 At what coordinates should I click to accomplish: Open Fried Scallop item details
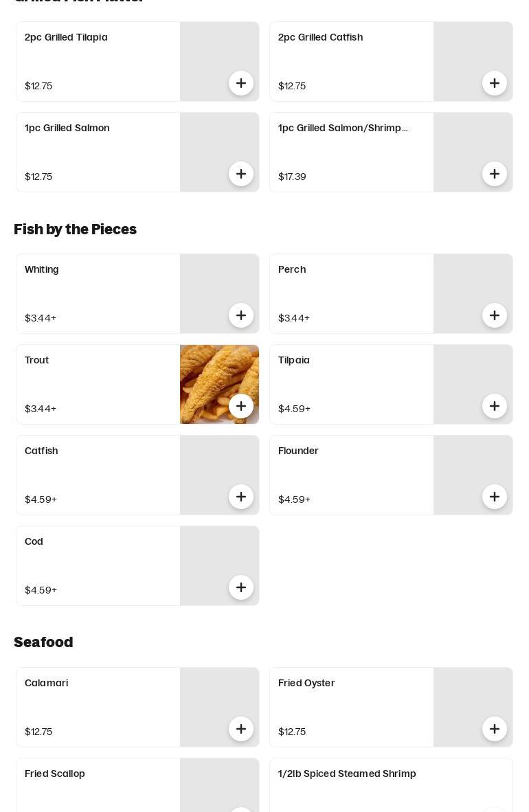55,774
